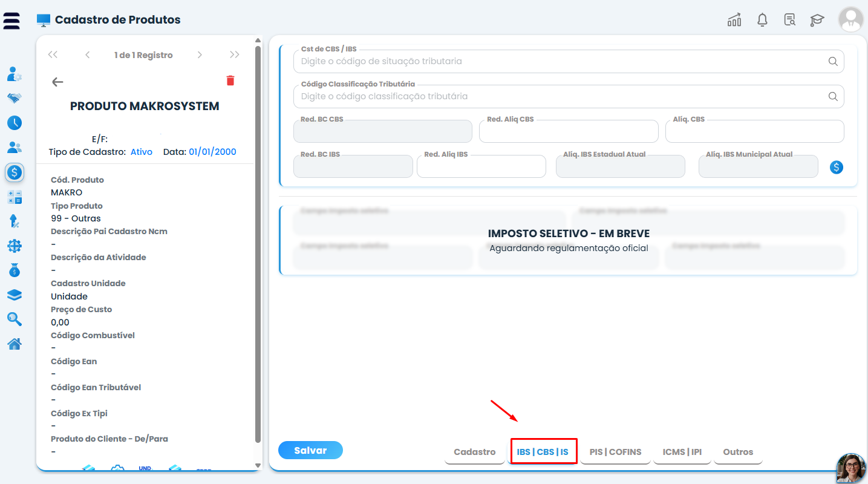Open the document search icon in header

(789, 20)
